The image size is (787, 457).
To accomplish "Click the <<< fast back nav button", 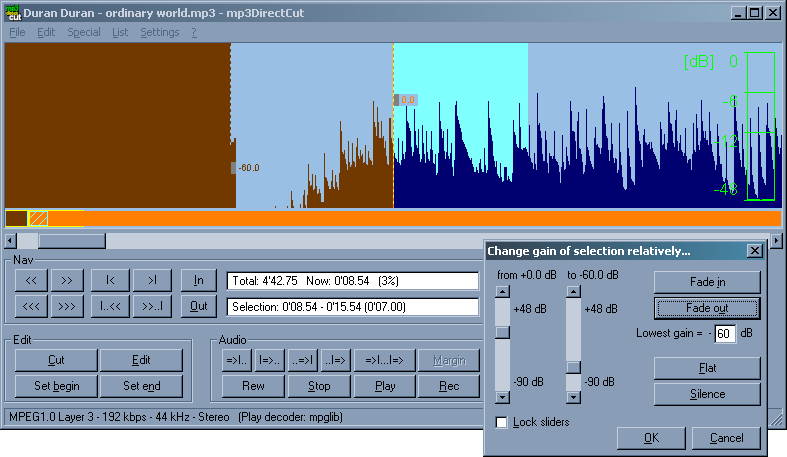I will [x=31, y=306].
